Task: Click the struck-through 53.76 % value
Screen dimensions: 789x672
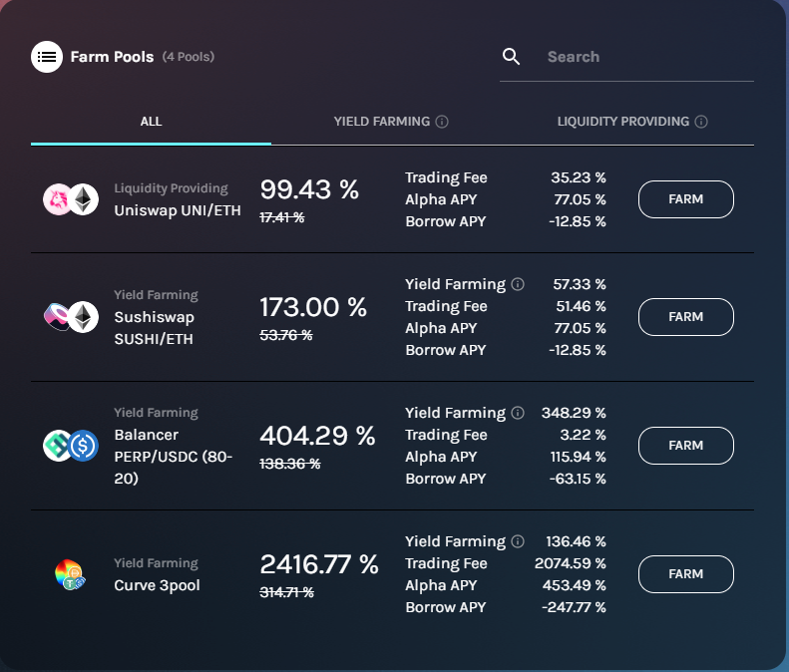Action: (x=286, y=335)
